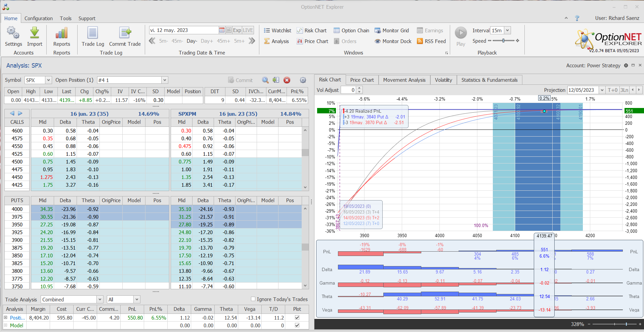
Task: Open analysis settings gear icon
Action: click(x=303, y=80)
